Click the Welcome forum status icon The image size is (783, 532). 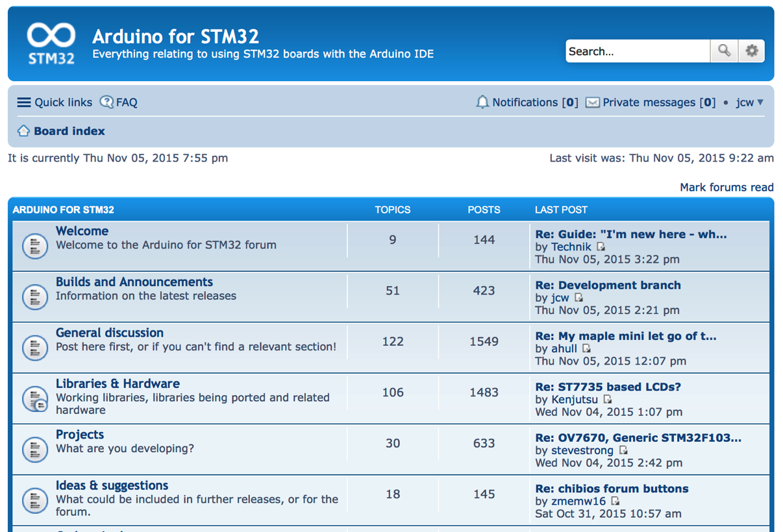(35, 246)
